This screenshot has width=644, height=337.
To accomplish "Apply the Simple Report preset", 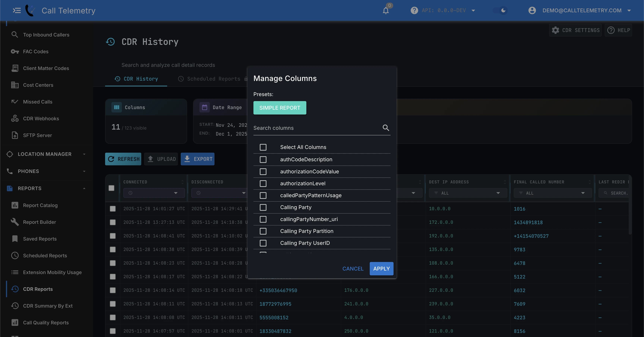I will (280, 108).
